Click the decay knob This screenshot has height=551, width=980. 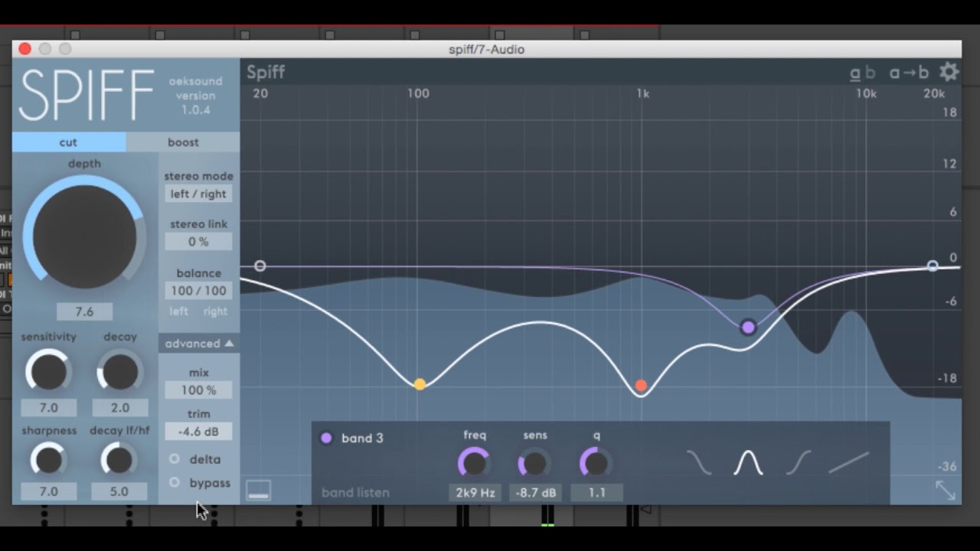(119, 372)
